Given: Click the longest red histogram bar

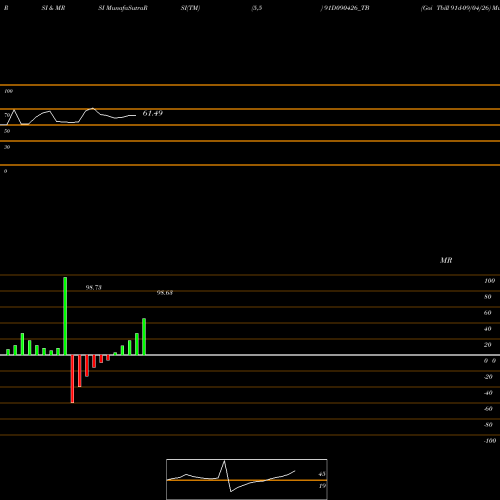Looking at the screenshot, I should (72, 379).
